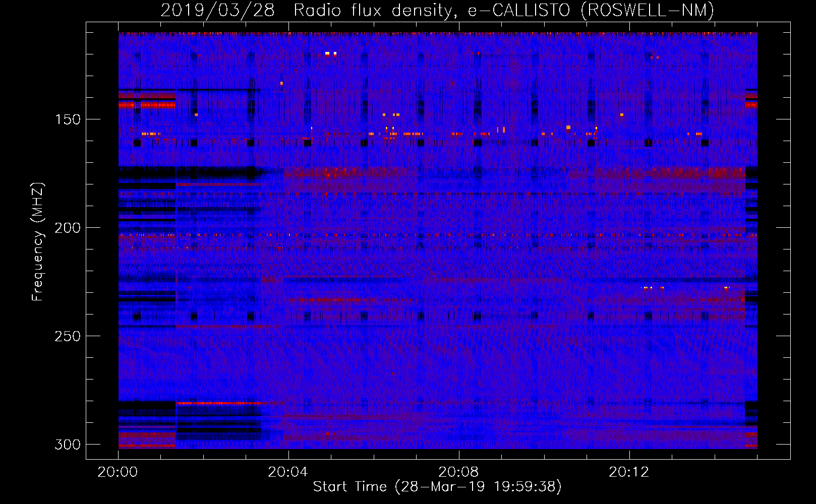
Task: Click the "Start Time (28-Mar-19 19:59:38)" label
Action: click(437, 487)
